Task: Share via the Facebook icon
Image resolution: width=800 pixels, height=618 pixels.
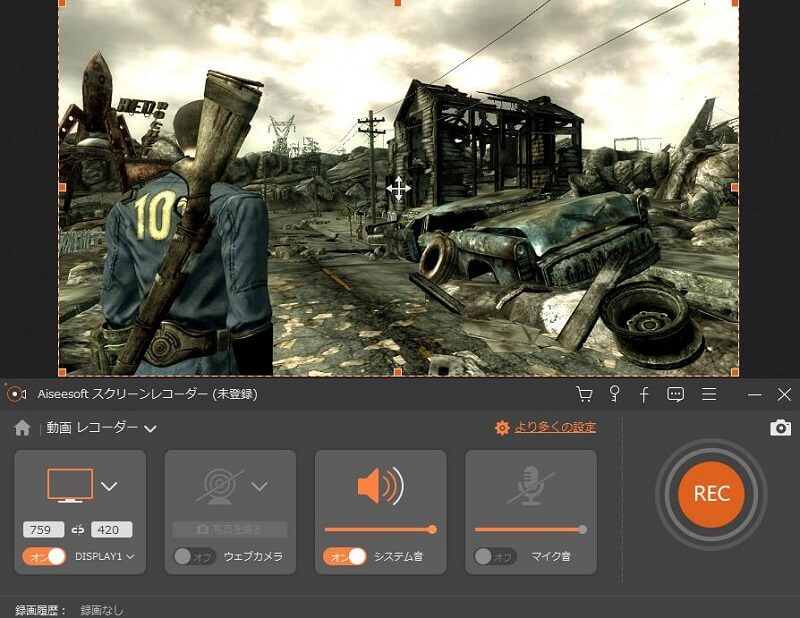Action: tap(644, 394)
